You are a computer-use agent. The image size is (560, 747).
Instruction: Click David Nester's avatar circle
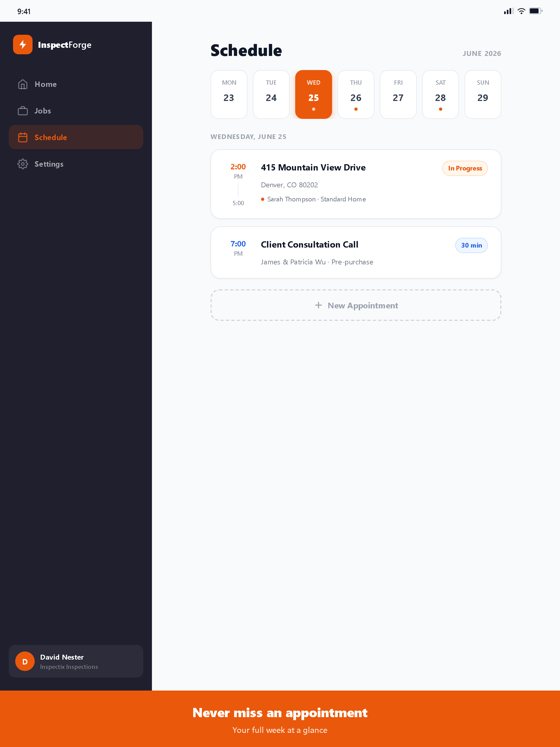(x=25, y=661)
